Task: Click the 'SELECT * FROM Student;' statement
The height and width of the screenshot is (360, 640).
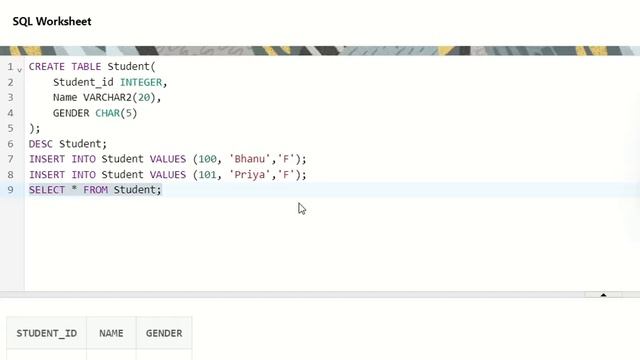Action: point(95,190)
